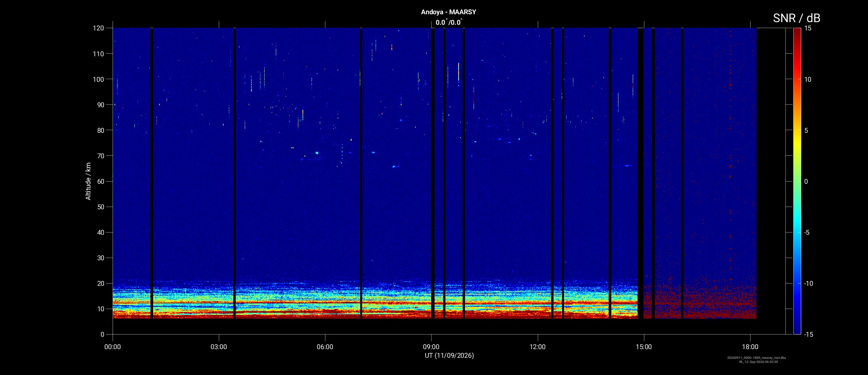Click the red-orange echo streak near 105 km

[458, 72]
